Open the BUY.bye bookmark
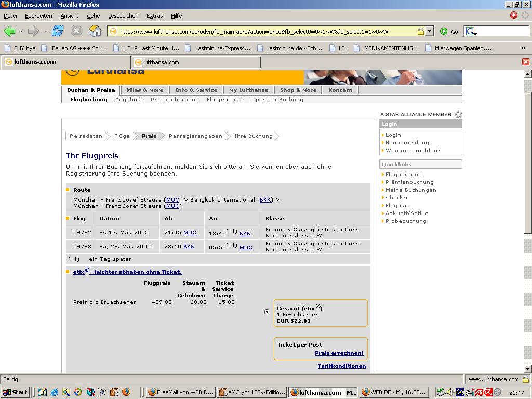This screenshot has width=532, height=399. tap(20, 48)
